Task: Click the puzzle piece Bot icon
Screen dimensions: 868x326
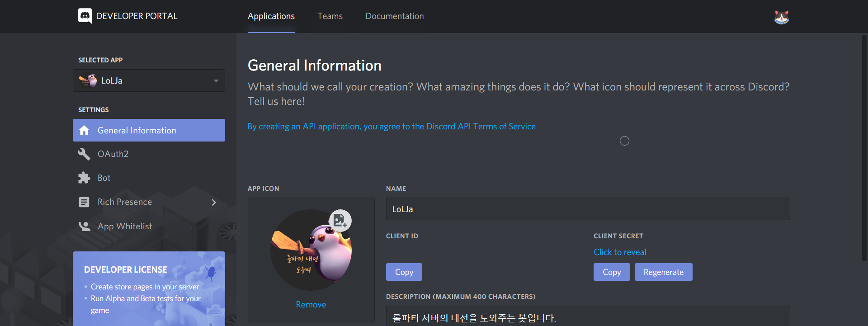Action: pyautogui.click(x=84, y=178)
